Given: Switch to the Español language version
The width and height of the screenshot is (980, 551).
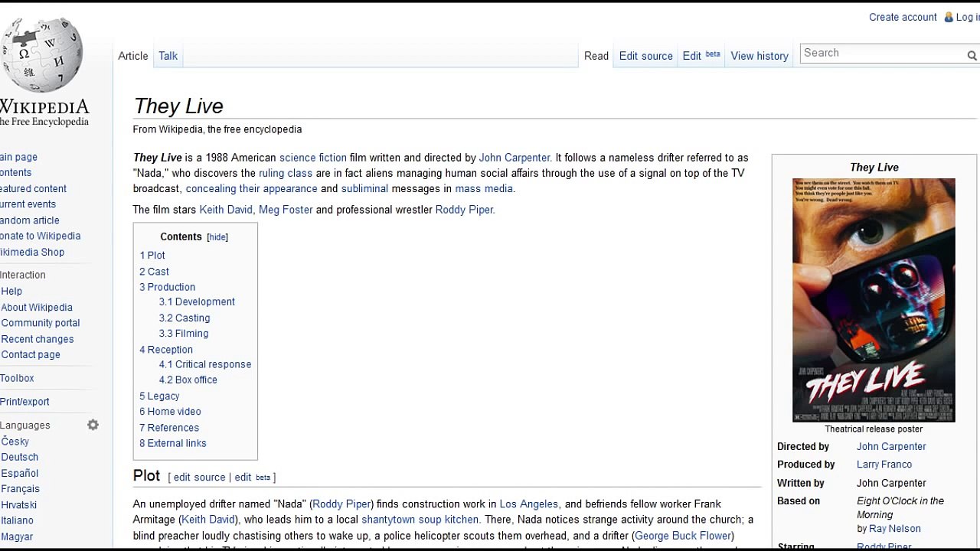Looking at the screenshot, I should [20, 474].
